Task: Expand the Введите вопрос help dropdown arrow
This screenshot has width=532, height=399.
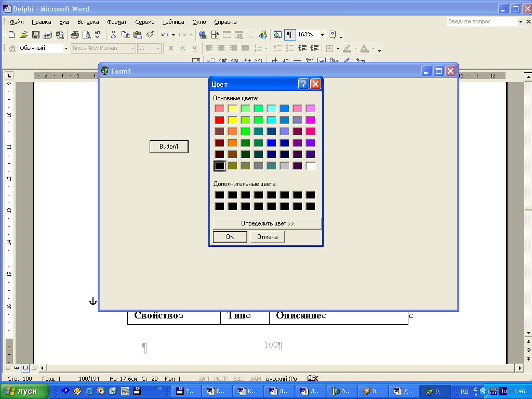Action: coord(521,22)
